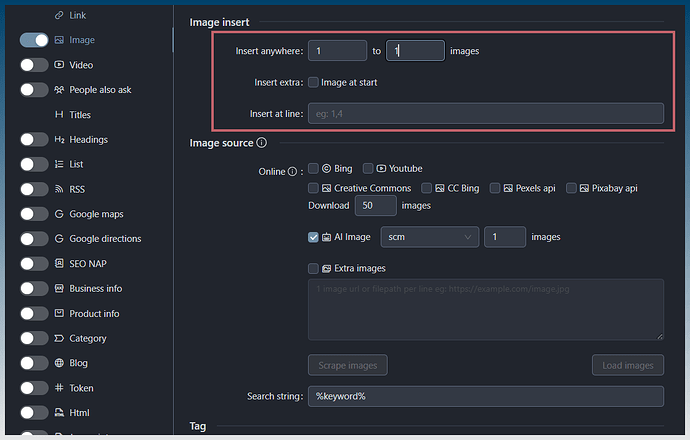Click the Search string %keyword% field
The height and width of the screenshot is (440, 690).
click(x=486, y=396)
